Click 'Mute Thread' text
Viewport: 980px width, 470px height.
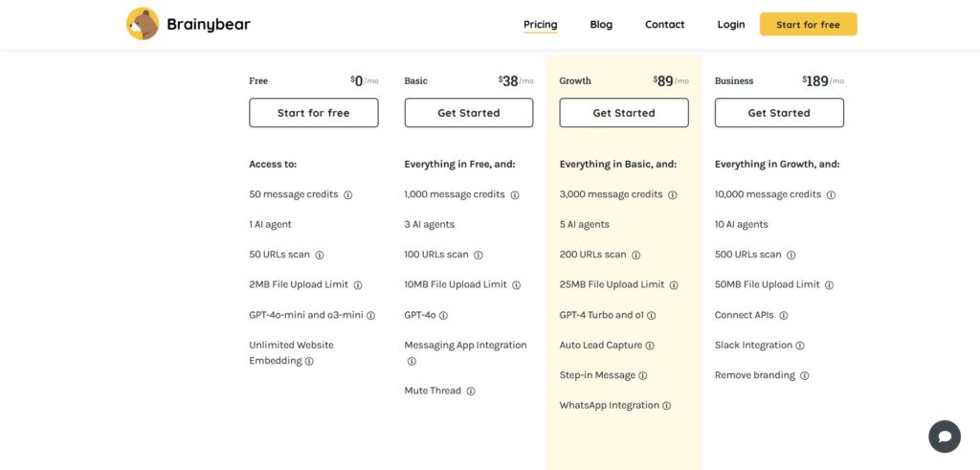433,392
